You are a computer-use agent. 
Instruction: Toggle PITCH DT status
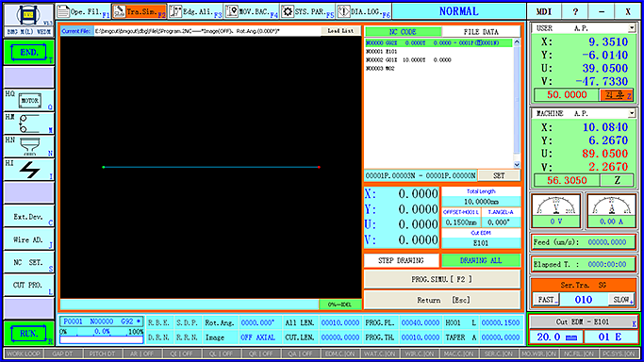tap(102, 354)
